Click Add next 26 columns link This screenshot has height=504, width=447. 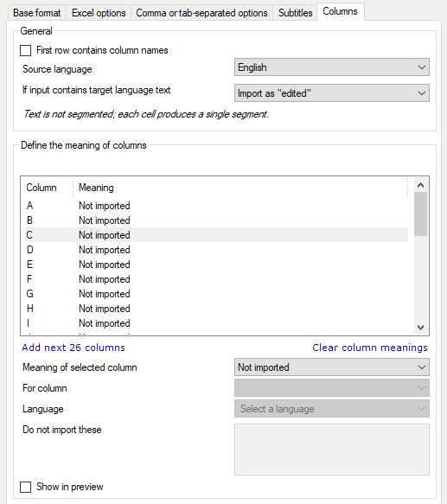[x=73, y=348]
